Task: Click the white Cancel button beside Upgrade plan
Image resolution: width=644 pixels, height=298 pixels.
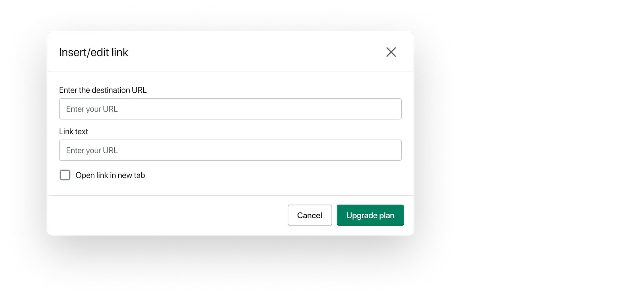Action: coord(310,215)
